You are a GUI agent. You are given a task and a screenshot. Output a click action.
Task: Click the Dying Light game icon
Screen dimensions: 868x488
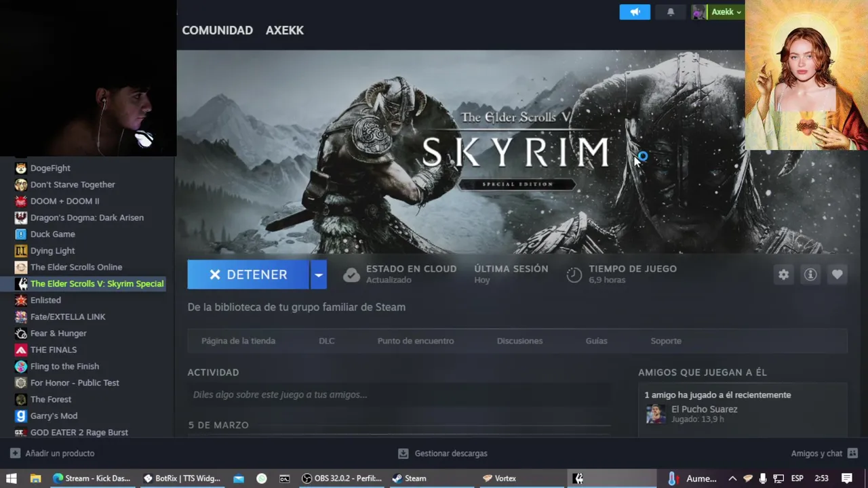click(x=21, y=251)
